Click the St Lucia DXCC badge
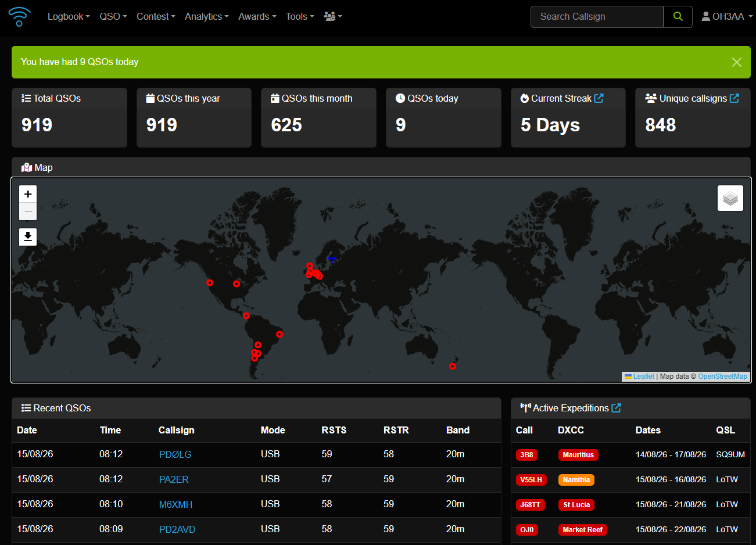This screenshot has height=545, width=756. click(x=576, y=505)
